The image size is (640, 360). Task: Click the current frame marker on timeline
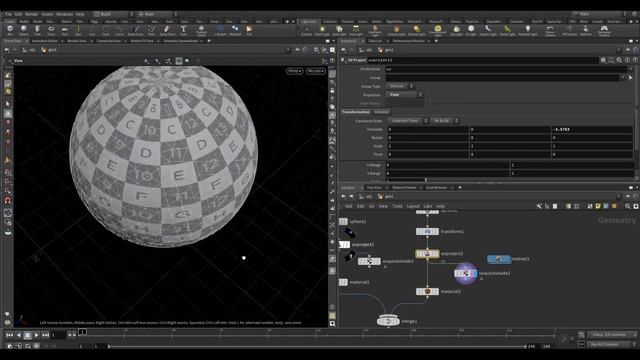82,332
